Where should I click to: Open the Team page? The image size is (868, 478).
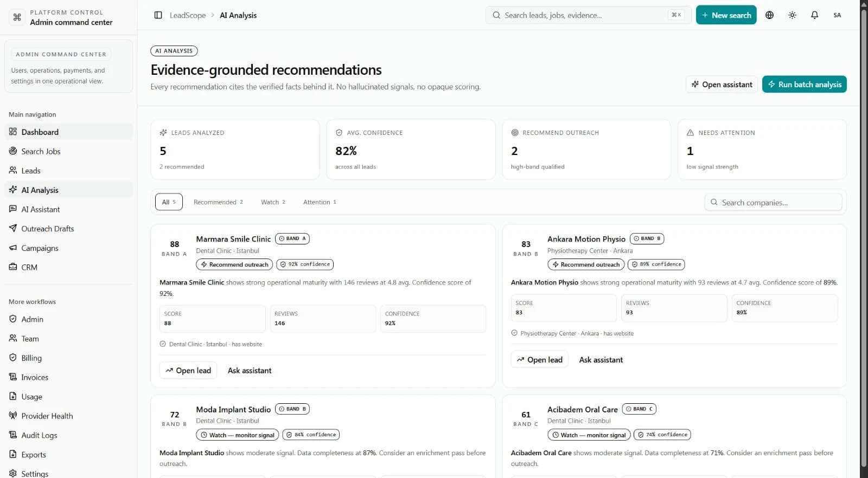pyautogui.click(x=68, y=339)
